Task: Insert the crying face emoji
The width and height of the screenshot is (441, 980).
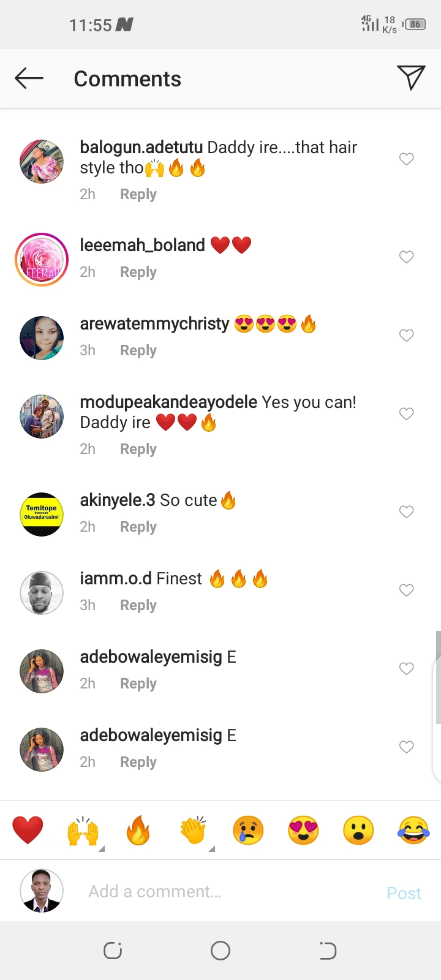Action: coord(248,831)
